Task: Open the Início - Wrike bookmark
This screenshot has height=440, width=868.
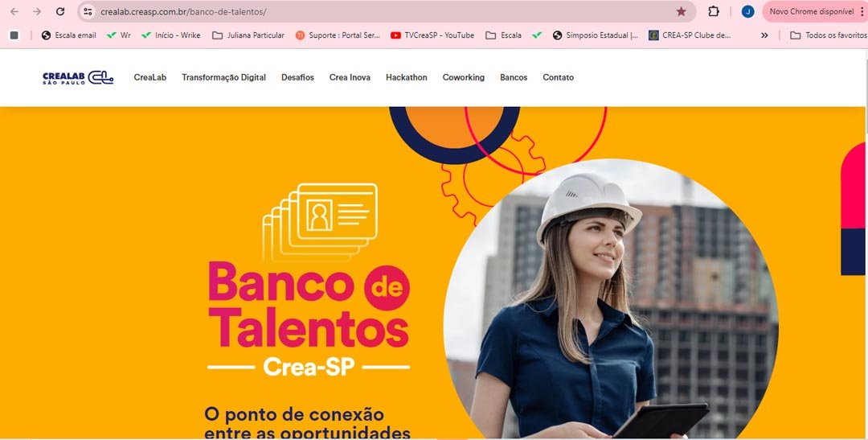Action: click(x=171, y=35)
